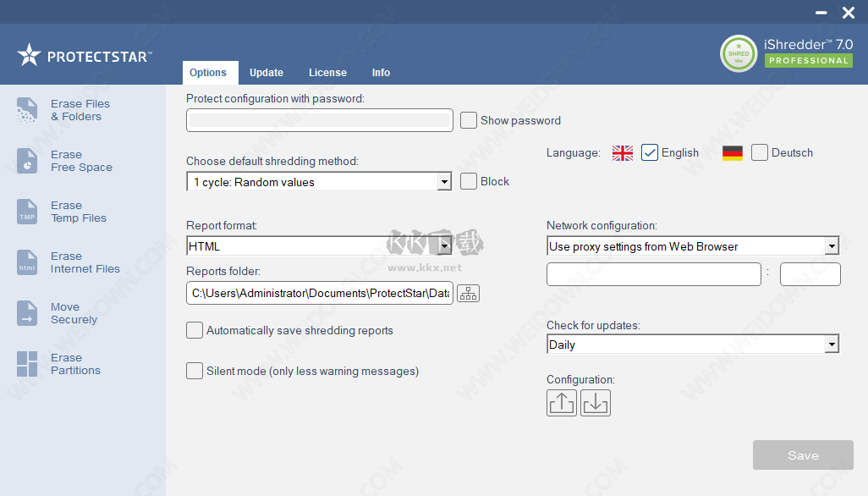Image resolution: width=868 pixels, height=496 pixels.
Task: Browse for the reports folder location
Action: pos(469,294)
